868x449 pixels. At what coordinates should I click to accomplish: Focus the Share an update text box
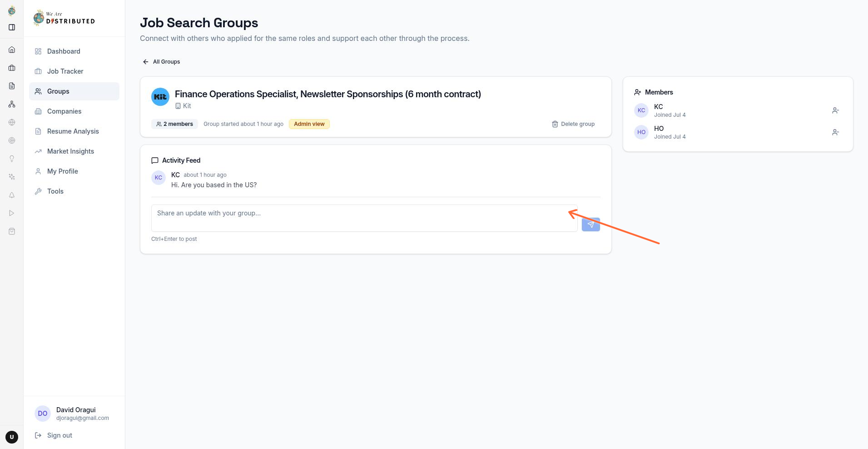[x=364, y=218]
